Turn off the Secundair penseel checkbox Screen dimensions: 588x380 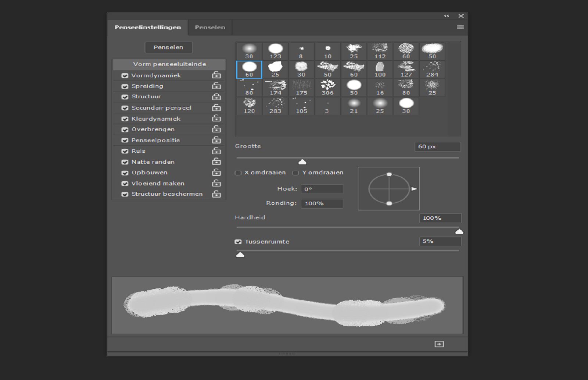click(x=125, y=108)
